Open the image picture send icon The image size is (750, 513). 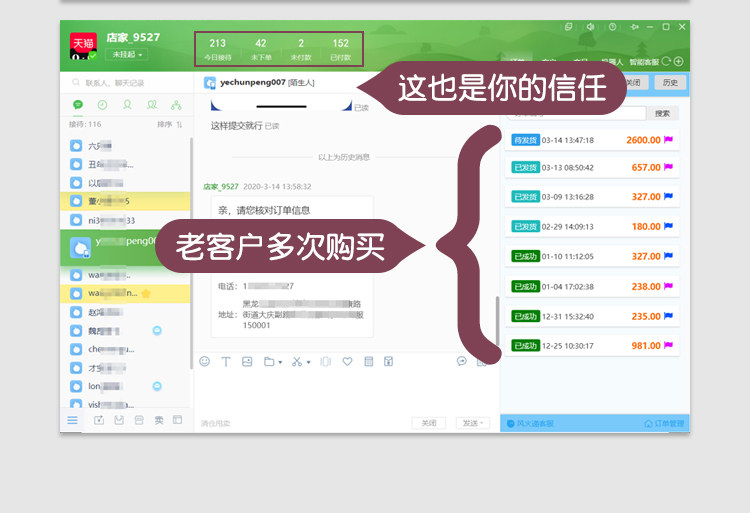(x=247, y=361)
